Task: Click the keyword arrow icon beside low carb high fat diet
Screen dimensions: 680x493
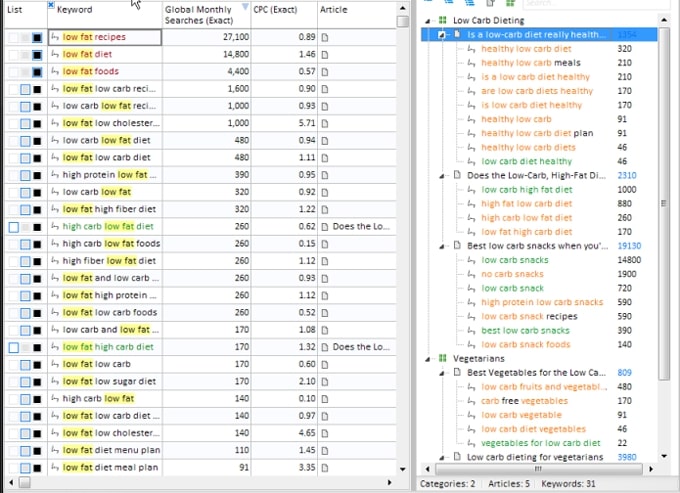Action: point(471,190)
